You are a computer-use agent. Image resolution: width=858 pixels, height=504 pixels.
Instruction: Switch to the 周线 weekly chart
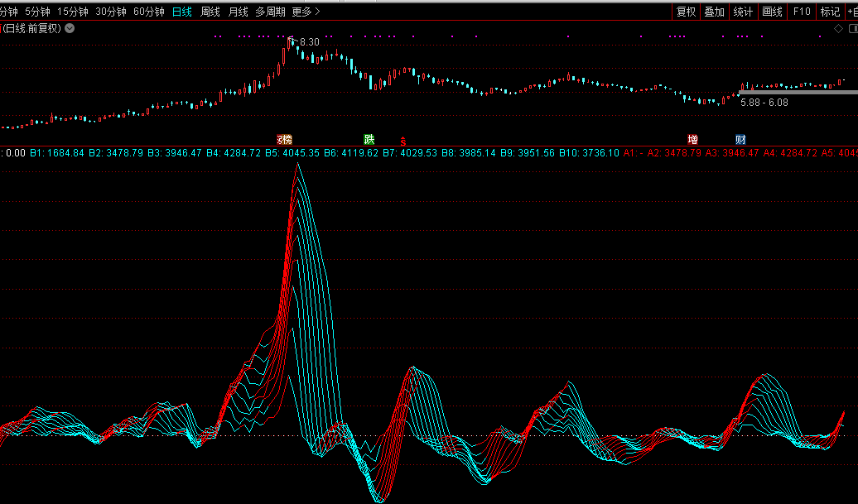pyautogui.click(x=210, y=12)
